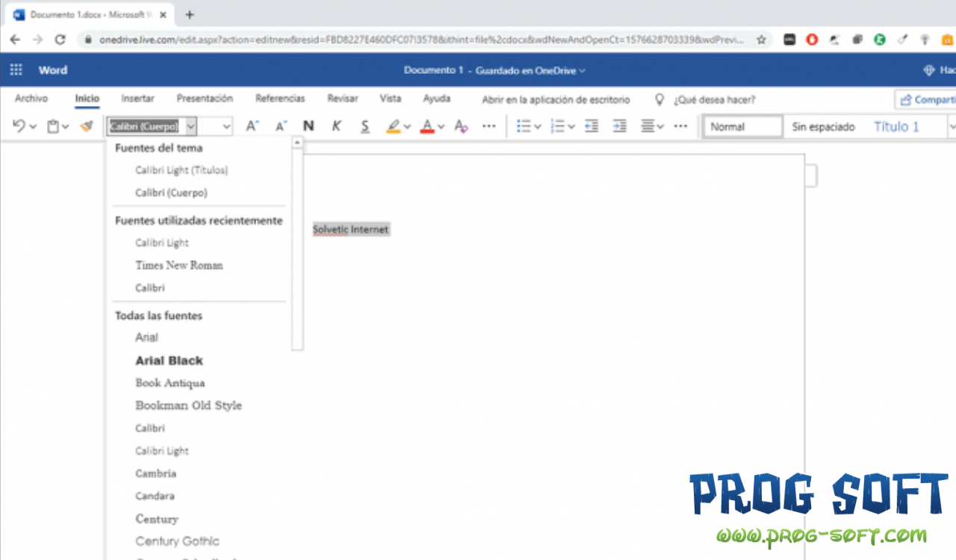Select the Cambria font
This screenshot has height=560, width=956.
[156, 473]
